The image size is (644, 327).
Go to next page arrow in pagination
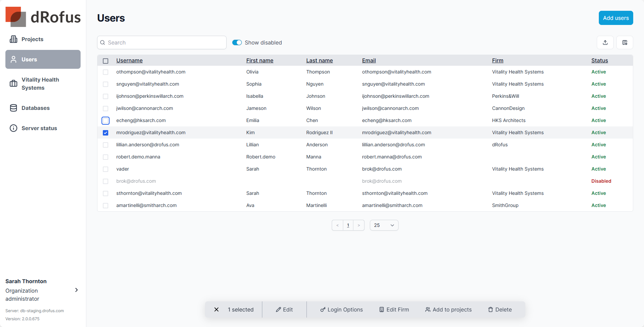click(x=359, y=225)
